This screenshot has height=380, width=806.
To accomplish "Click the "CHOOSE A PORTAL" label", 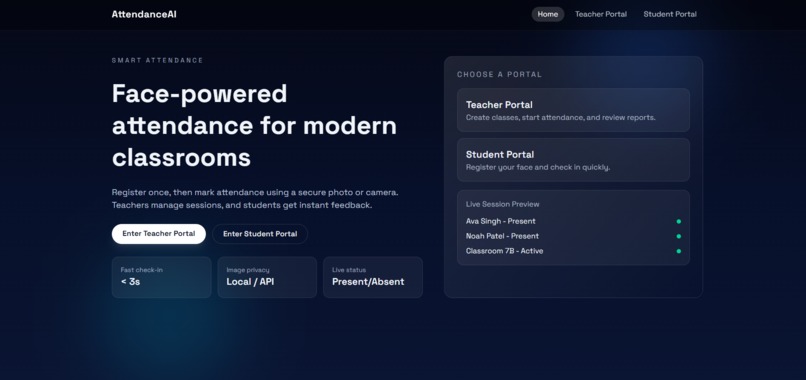I will point(500,75).
